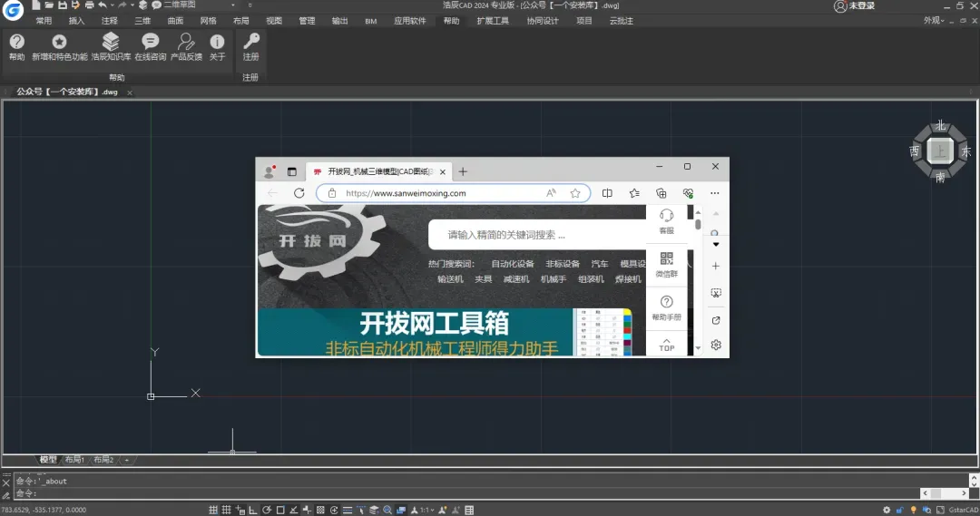Click the Open folder icon in quick access
The width and height of the screenshot is (980, 516).
click(x=49, y=5)
